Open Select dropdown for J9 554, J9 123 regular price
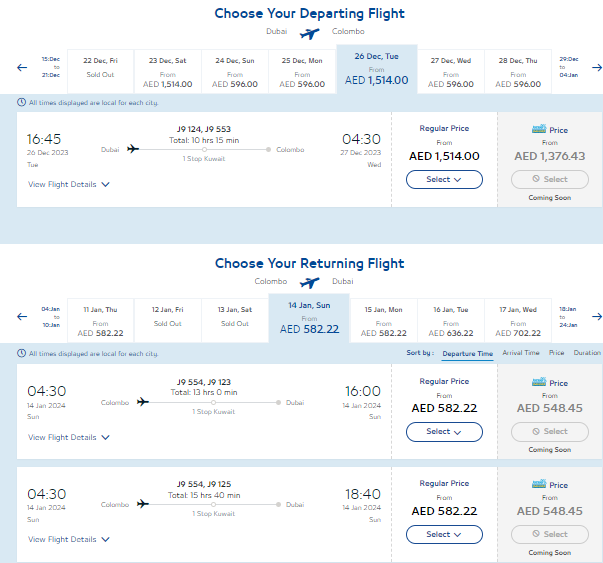Image resolution: width=603 pixels, height=563 pixels. click(444, 432)
